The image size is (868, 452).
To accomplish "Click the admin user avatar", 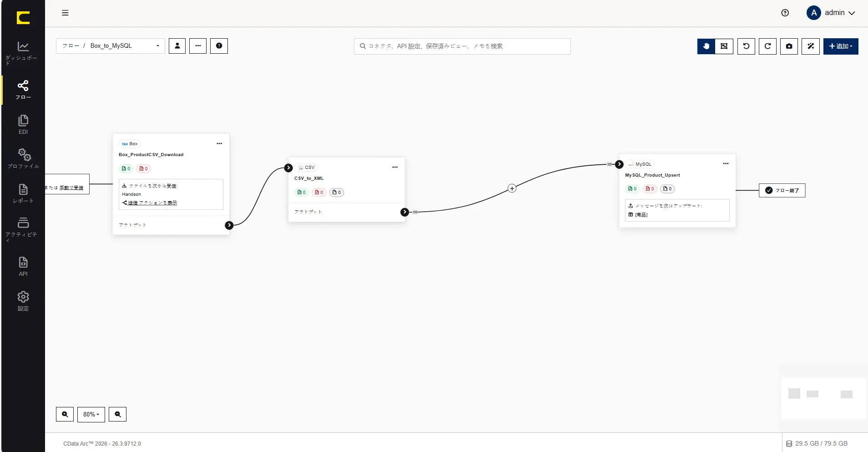I will (813, 13).
